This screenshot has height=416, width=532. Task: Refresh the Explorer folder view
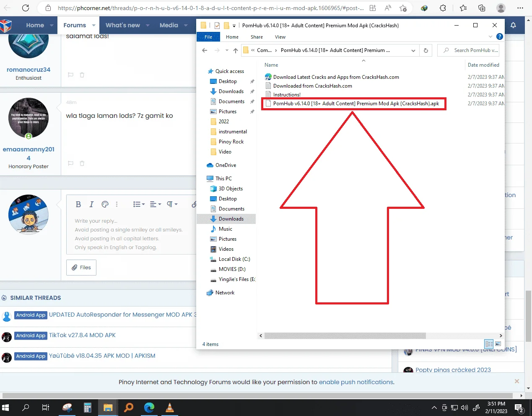point(426,50)
